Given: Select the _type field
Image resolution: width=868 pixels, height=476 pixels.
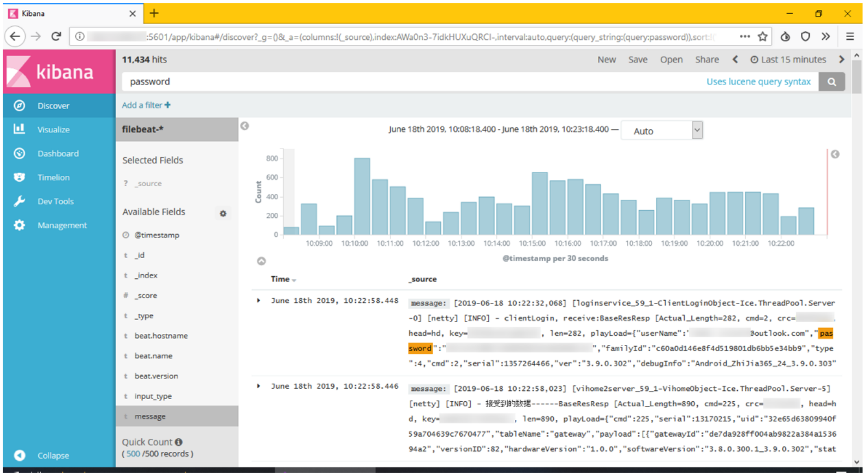Looking at the screenshot, I should pos(144,316).
